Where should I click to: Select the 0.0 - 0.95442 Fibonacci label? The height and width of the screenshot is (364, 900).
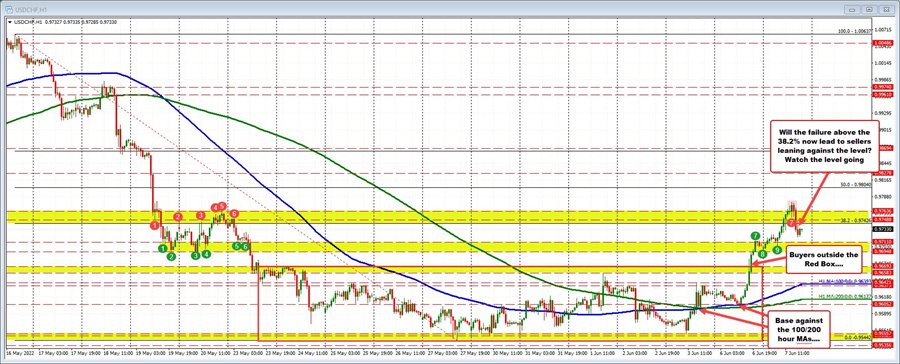coord(858,337)
